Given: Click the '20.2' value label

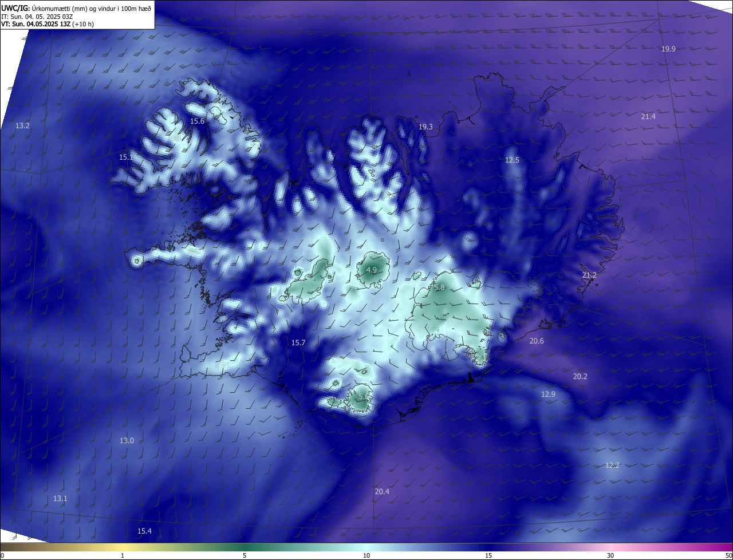Looking at the screenshot, I should point(580,377).
